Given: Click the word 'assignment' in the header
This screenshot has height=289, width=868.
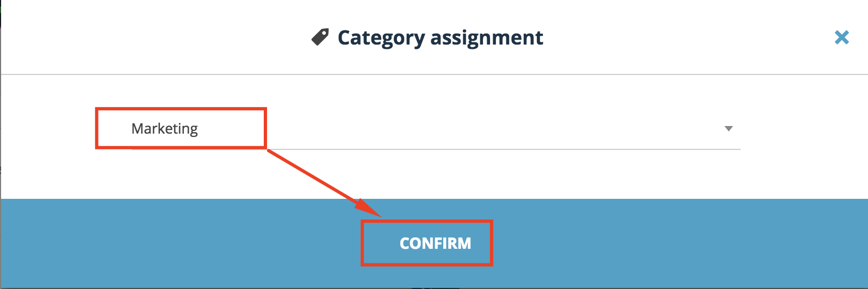Looking at the screenshot, I should (x=487, y=38).
